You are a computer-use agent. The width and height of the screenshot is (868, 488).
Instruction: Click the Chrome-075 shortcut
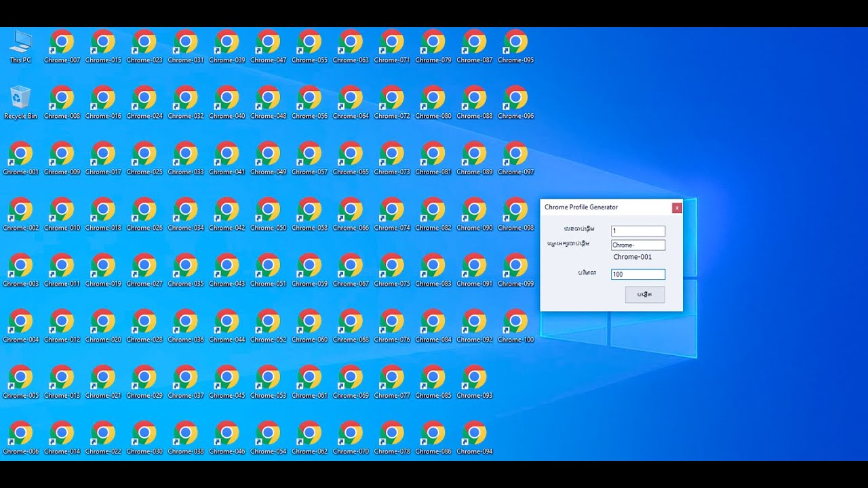click(392, 270)
